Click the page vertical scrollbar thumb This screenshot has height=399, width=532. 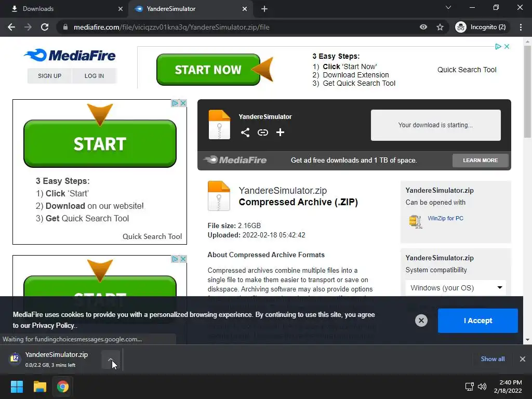527,91
